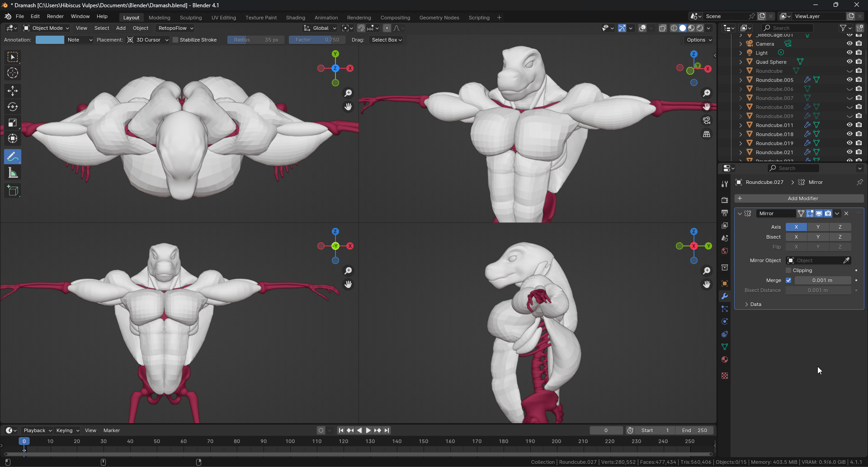Click the Add Modifier button
This screenshot has height=467, width=868.
799,198
